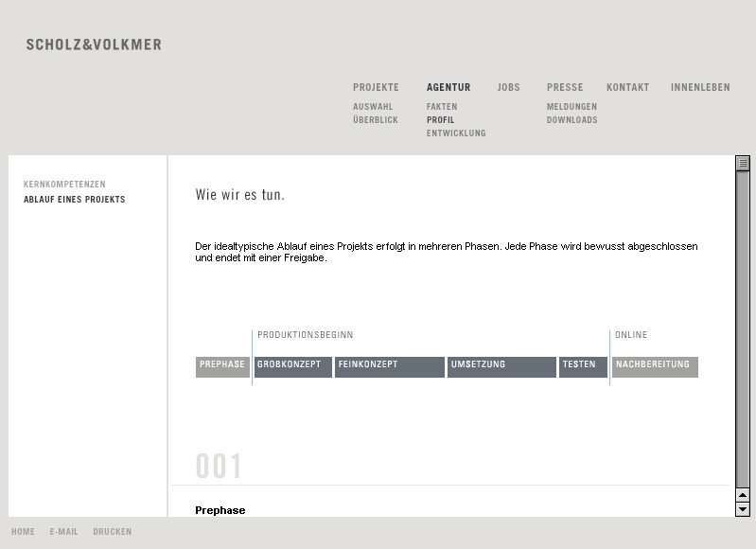Open Meldungen under Presse

pos(571,107)
